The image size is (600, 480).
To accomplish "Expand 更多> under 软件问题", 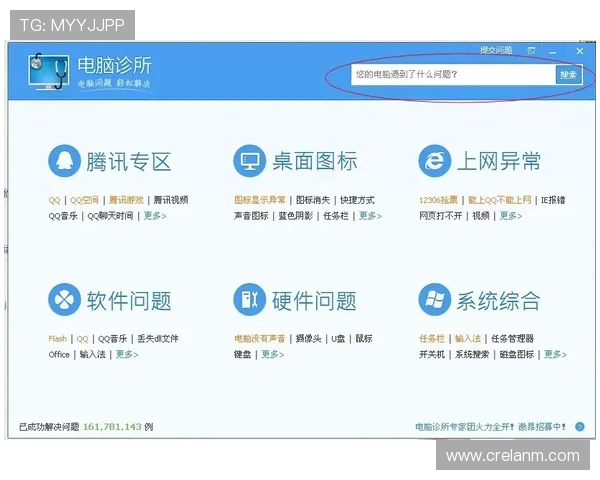I will [127, 354].
